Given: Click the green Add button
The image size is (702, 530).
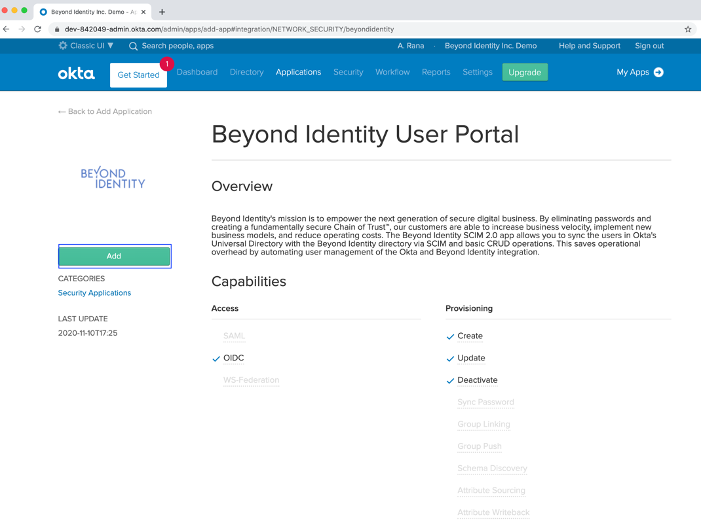Looking at the screenshot, I should pos(114,256).
